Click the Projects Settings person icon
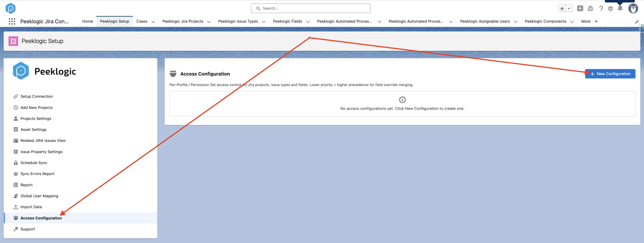Screen dimensions: 644x243 [16, 118]
